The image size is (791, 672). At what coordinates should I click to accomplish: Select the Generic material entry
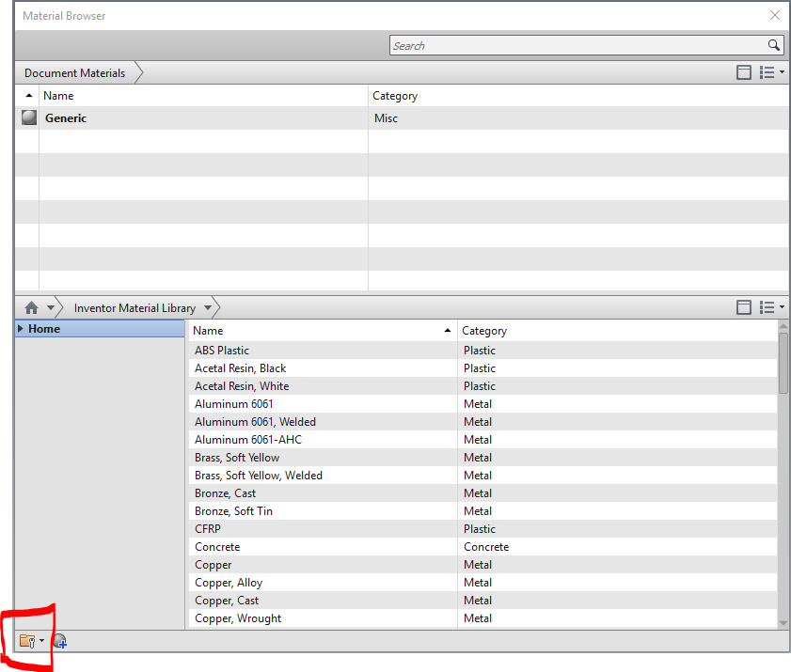pyautogui.click(x=65, y=117)
